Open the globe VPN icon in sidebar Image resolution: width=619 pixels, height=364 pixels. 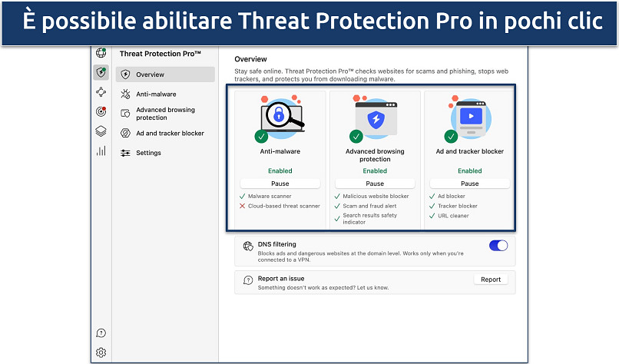click(x=101, y=53)
